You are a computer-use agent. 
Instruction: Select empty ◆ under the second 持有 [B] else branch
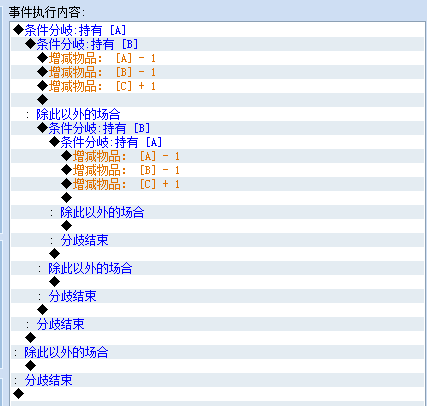pyautogui.click(x=217, y=282)
